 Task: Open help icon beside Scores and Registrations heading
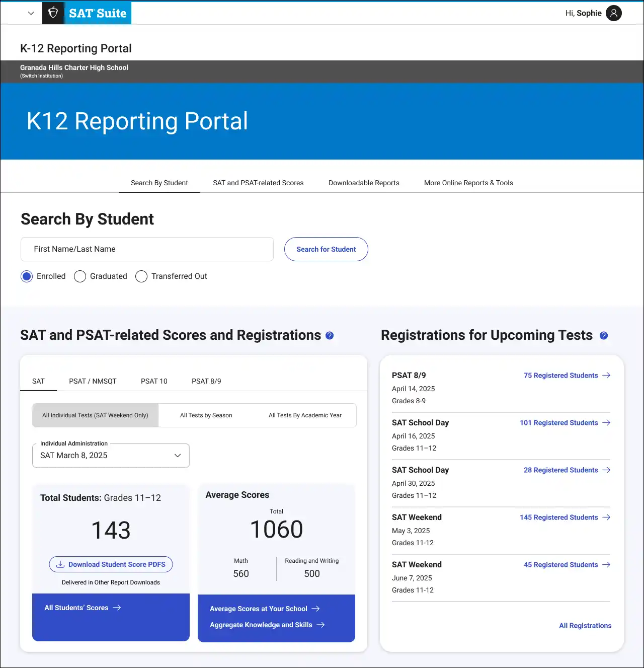point(330,336)
